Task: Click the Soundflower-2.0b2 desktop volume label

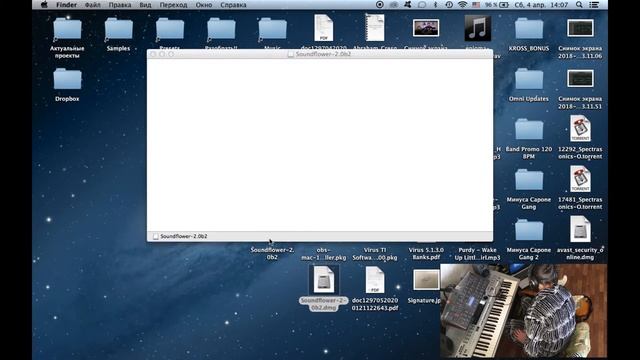Action: point(272,253)
